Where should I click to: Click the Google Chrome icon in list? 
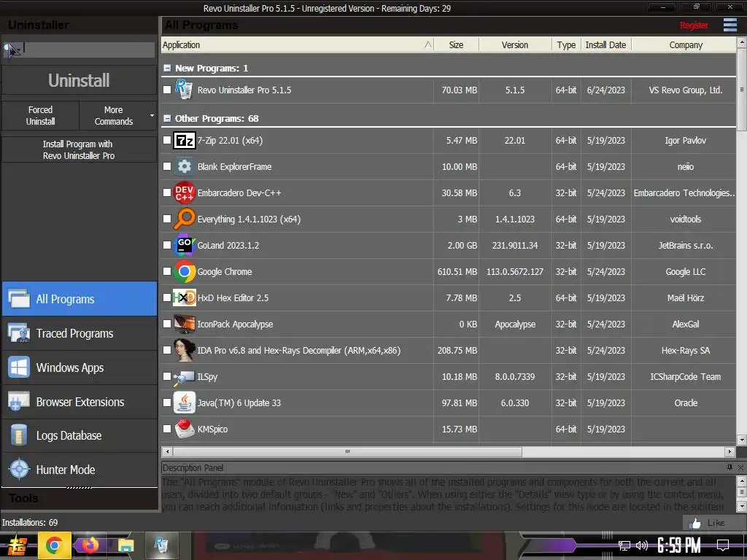tap(185, 271)
